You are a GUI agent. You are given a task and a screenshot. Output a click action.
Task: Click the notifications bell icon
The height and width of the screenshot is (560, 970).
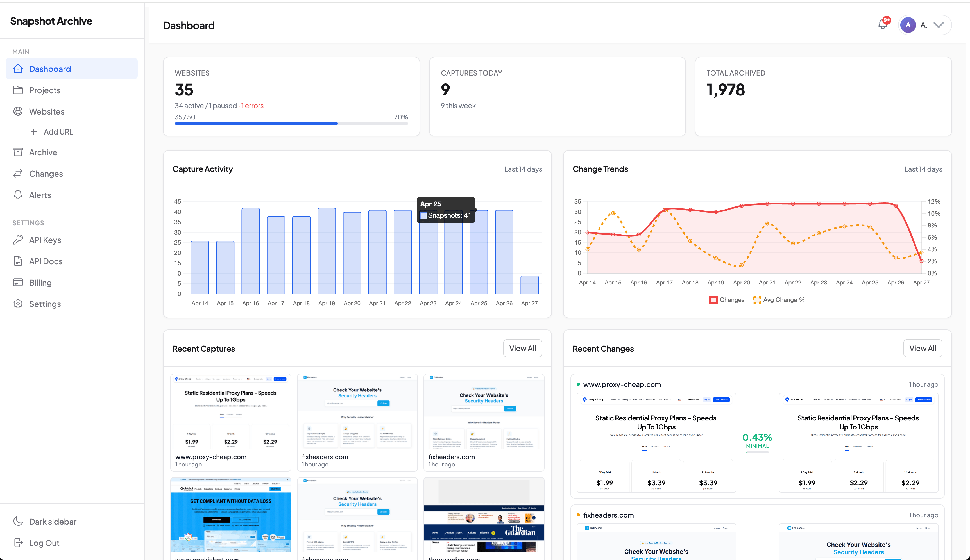tap(883, 25)
